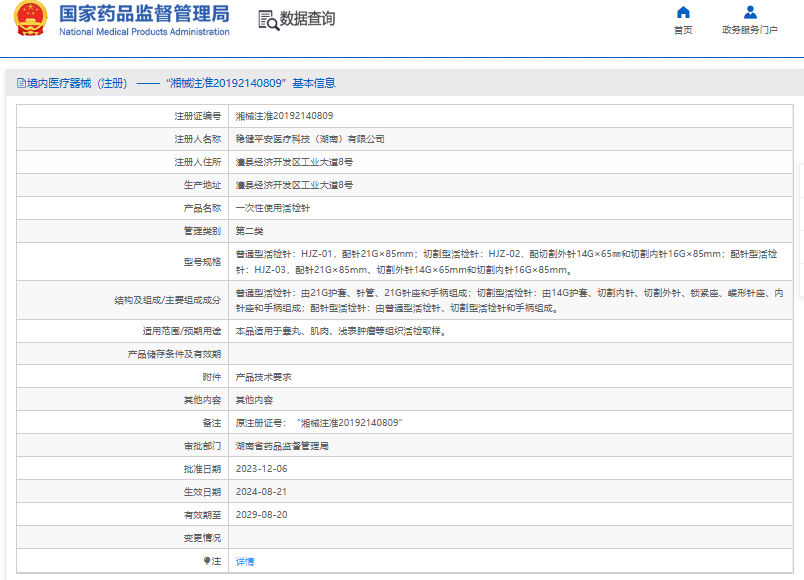804x580 pixels.
Task: Click the 数据查询 search document icon
Action: [267, 20]
